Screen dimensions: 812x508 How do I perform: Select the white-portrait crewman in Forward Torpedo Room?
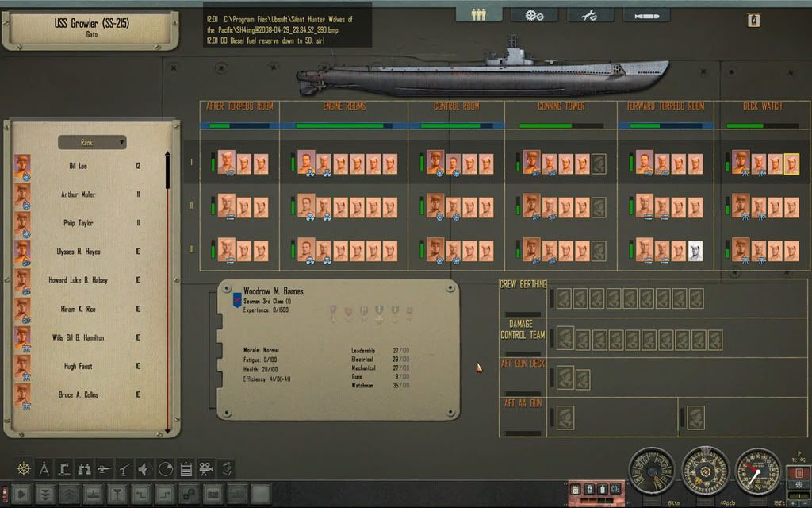click(x=695, y=252)
